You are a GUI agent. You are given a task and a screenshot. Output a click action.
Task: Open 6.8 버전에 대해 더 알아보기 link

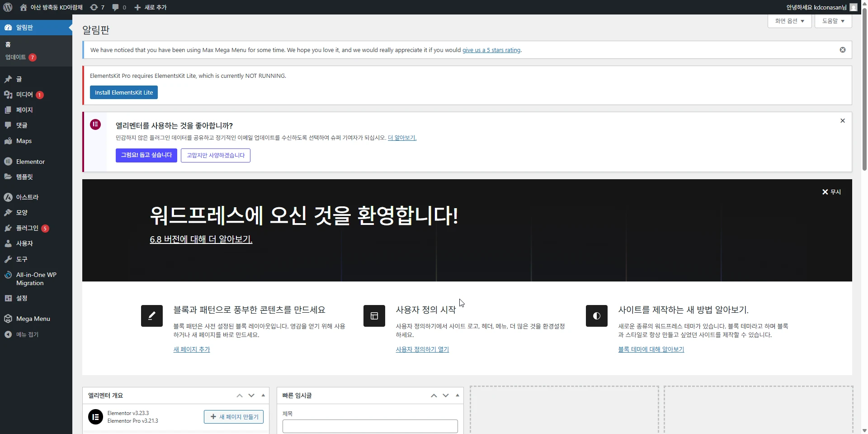coord(201,239)
